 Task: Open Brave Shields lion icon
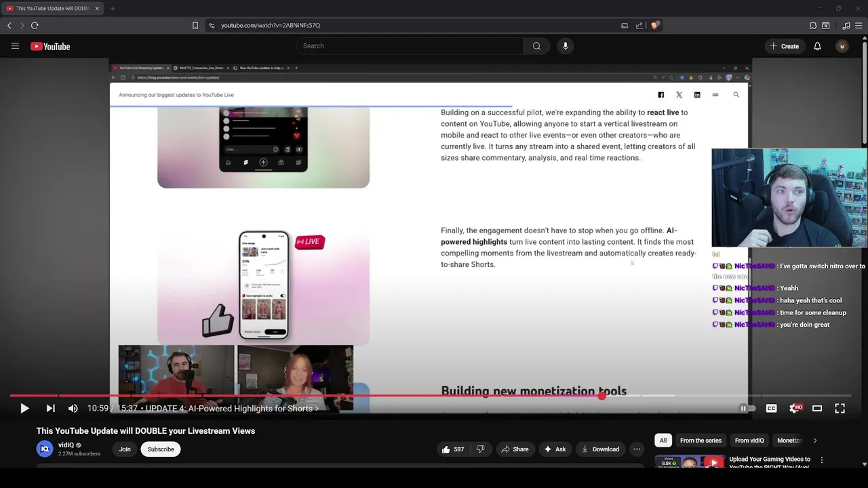pos(654,25)
